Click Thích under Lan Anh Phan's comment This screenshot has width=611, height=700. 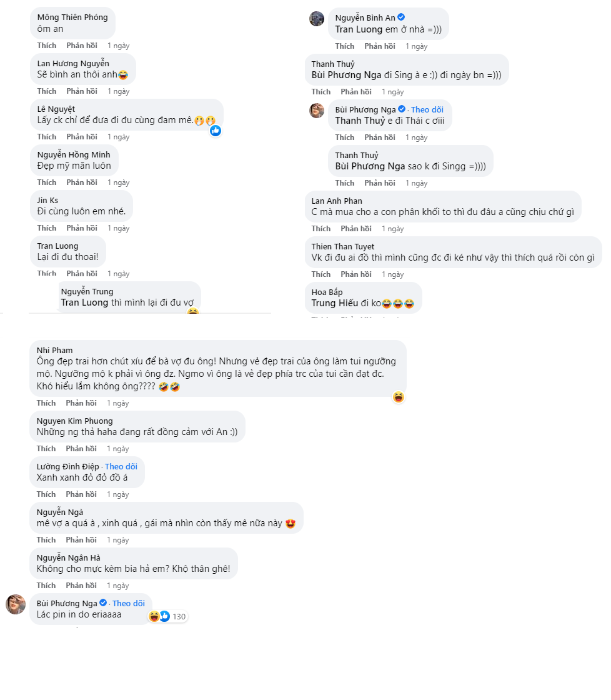pyautogui.click(x=321, y=229)
